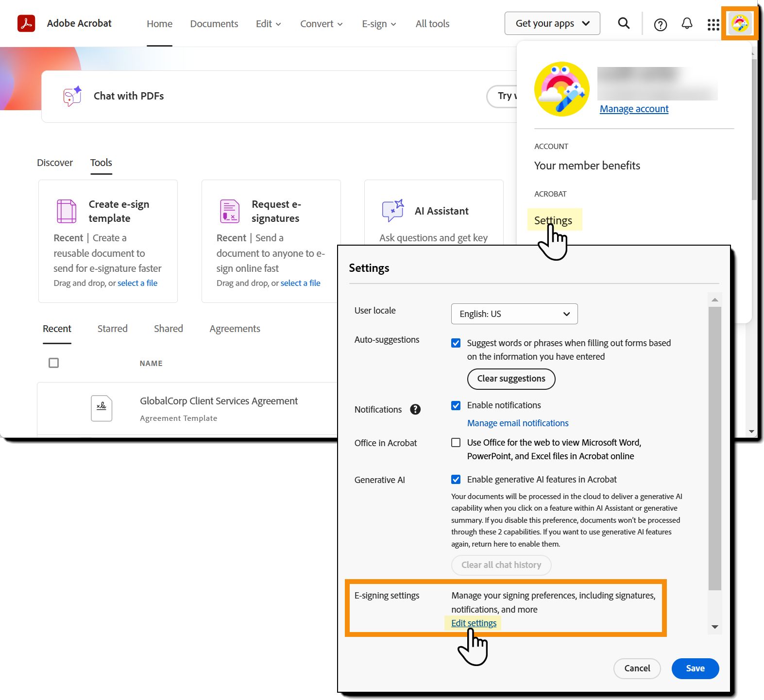Expand the Convert menu
764x700 pixels.
click(322, 24)
